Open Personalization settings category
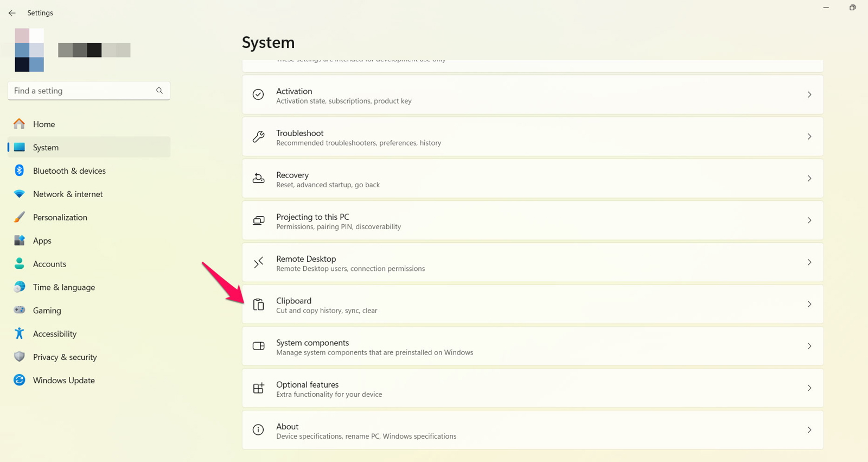Screen dimensions: 868x462 (x=60, y=217)
